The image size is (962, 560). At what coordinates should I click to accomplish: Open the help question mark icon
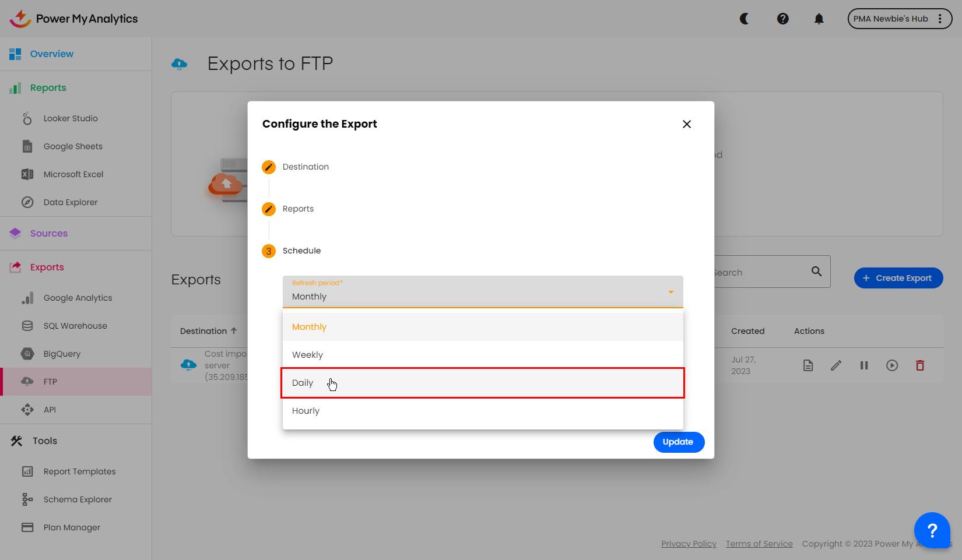tap(782, 19)
